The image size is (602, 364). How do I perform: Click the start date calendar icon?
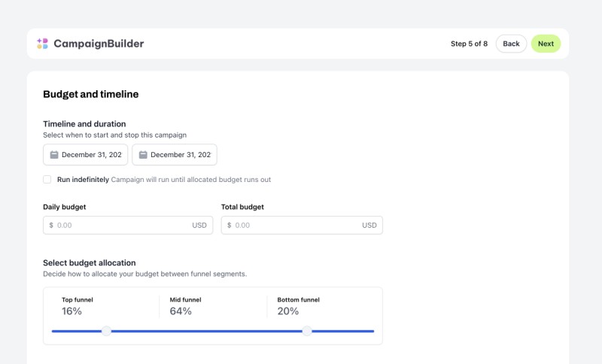pyautogui.click(x=54, y=155)
